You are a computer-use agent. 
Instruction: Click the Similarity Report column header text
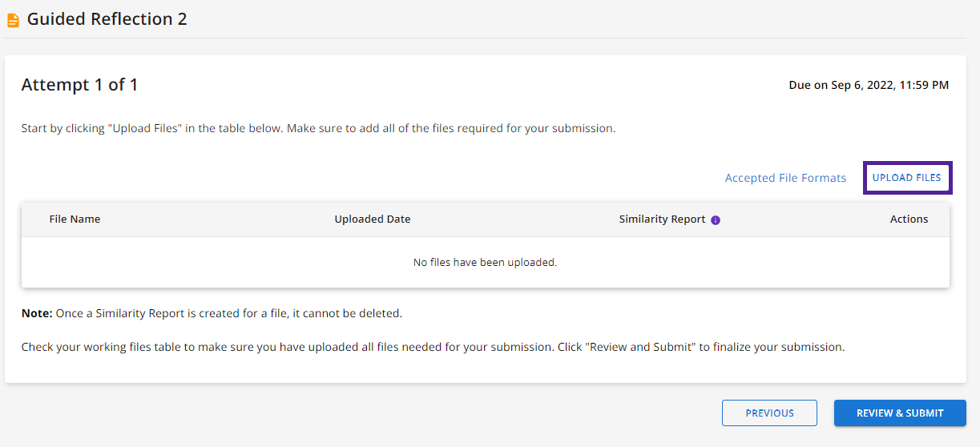point(662,219)
